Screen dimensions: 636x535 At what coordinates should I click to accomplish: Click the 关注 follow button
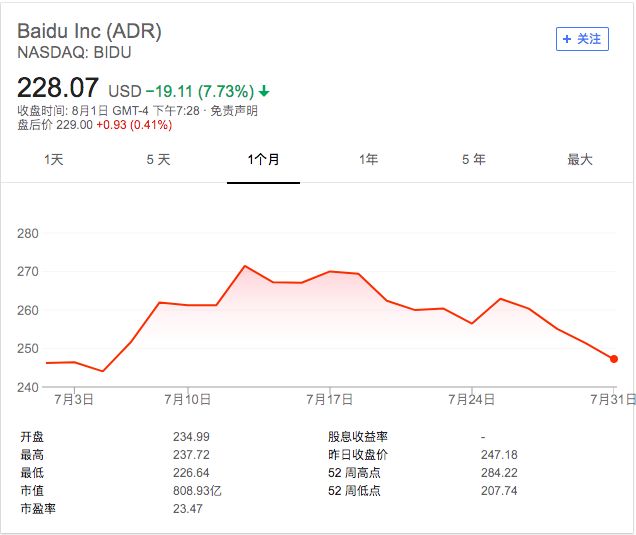pyautogui.click(x=582, y=39)
